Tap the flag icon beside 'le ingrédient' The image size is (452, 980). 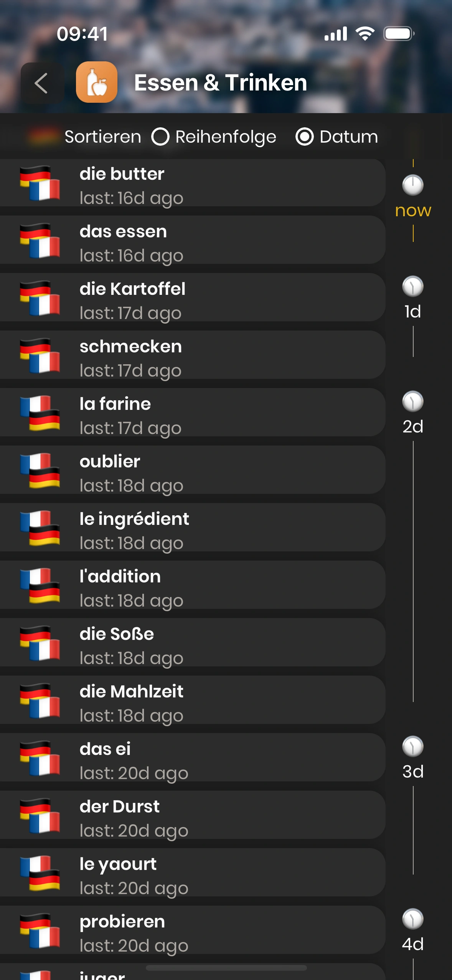[40, 528]
